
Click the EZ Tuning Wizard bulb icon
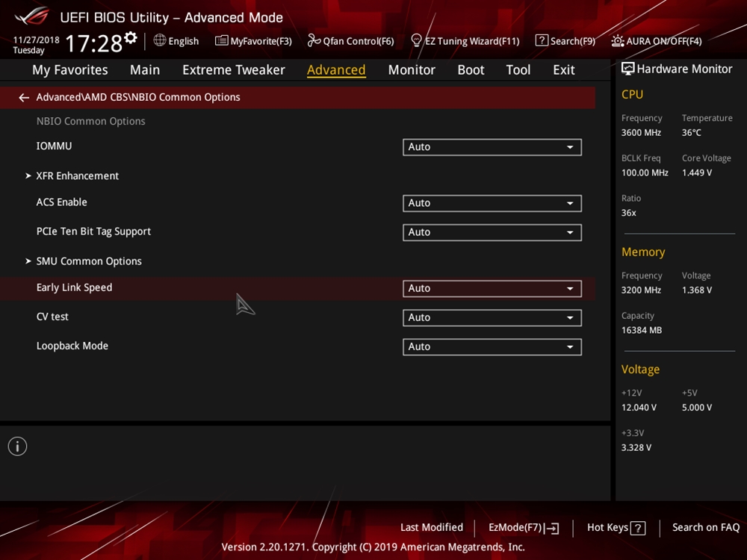click(x=416, y=40)
